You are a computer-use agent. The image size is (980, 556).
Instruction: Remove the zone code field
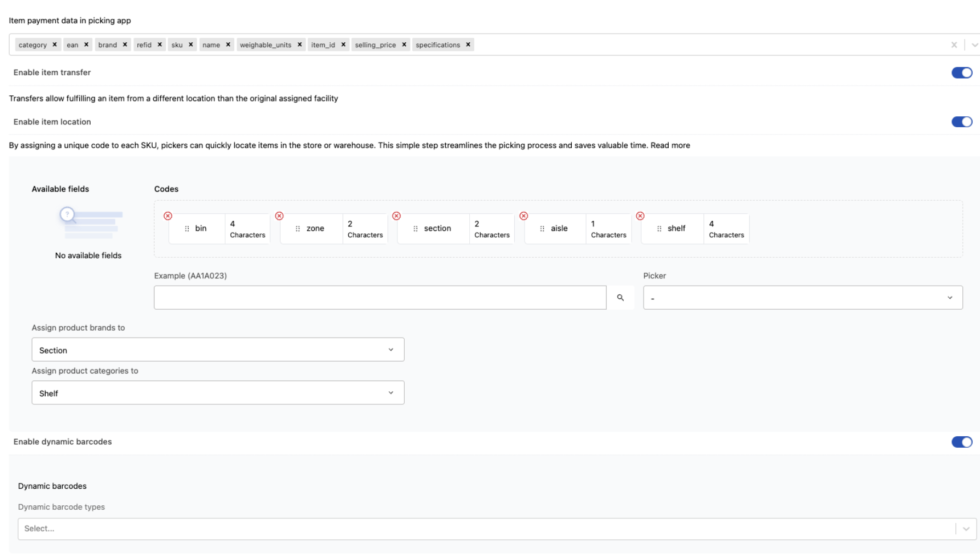pos(279,216)
